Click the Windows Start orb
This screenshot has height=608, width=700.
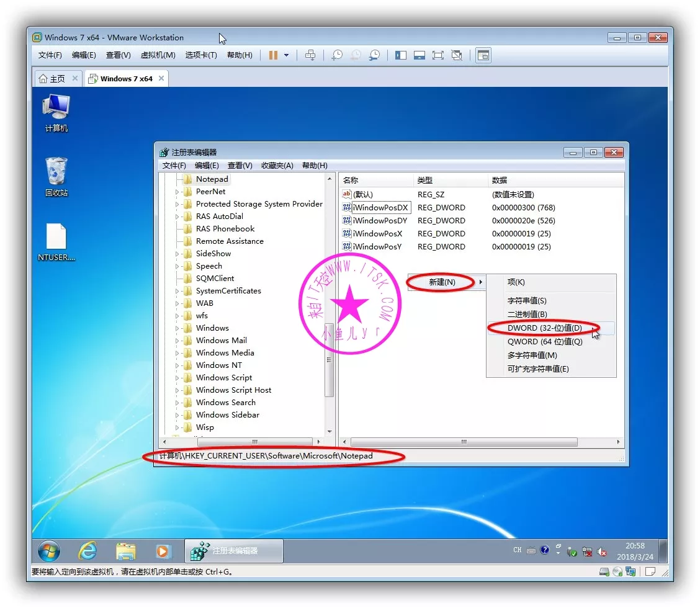point(49,550)
